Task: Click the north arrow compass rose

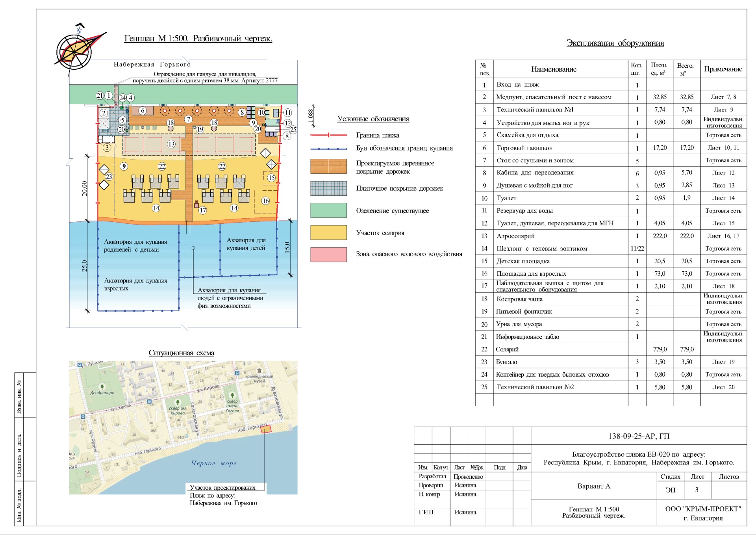Action: click(x=74, y=51)
